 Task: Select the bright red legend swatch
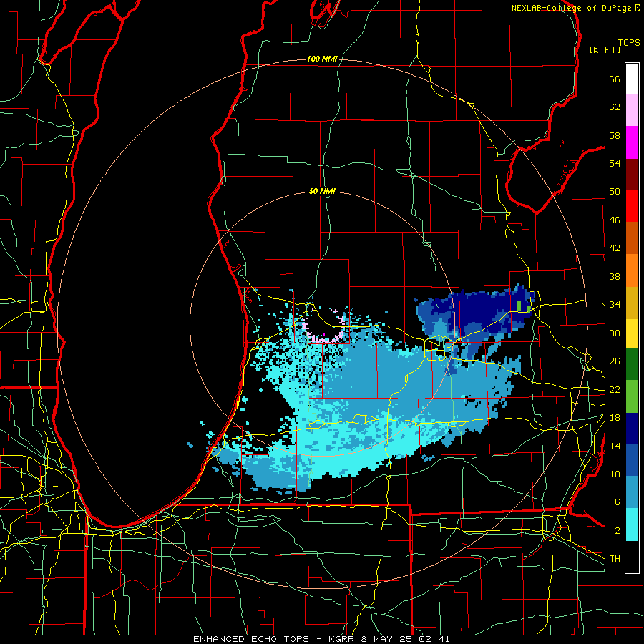(x=632, y=206)
